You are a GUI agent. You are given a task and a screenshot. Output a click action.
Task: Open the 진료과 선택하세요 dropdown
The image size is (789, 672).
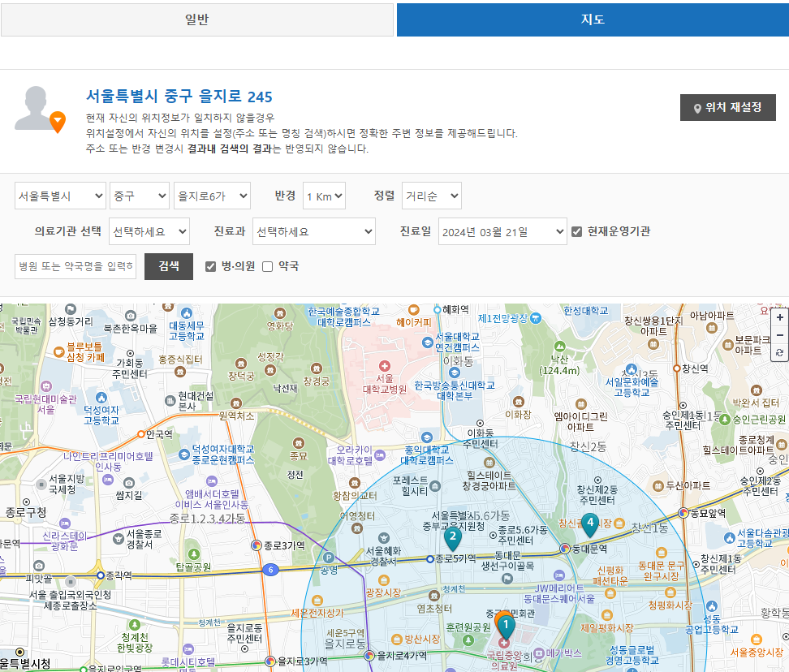click(313, 231)
